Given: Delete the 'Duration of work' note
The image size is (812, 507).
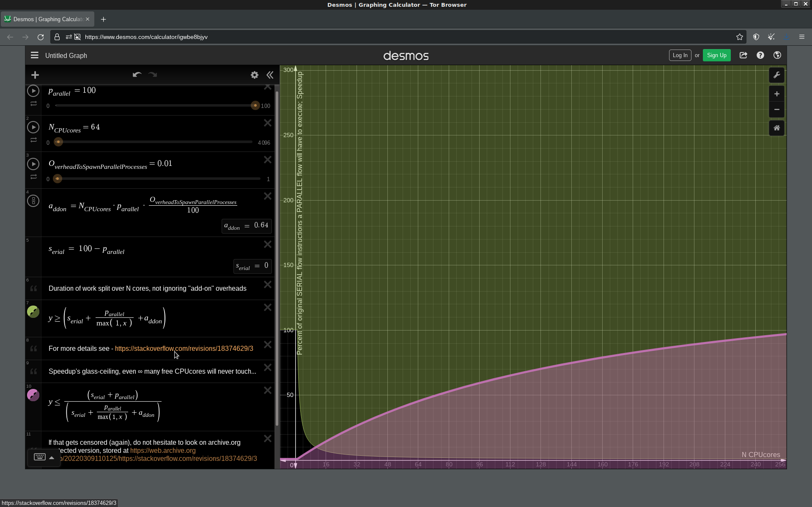Looking at the screenshot, I should pyautogui.click(x=268, y=284).
